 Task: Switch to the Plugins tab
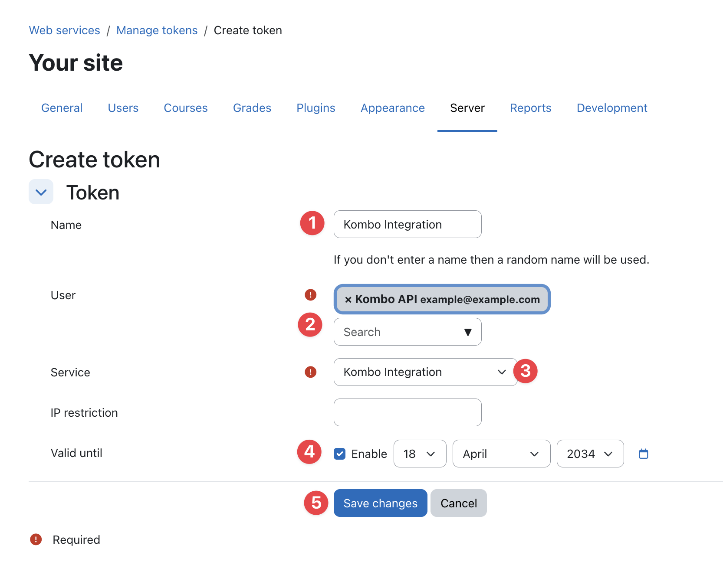[x=315, y=108]
